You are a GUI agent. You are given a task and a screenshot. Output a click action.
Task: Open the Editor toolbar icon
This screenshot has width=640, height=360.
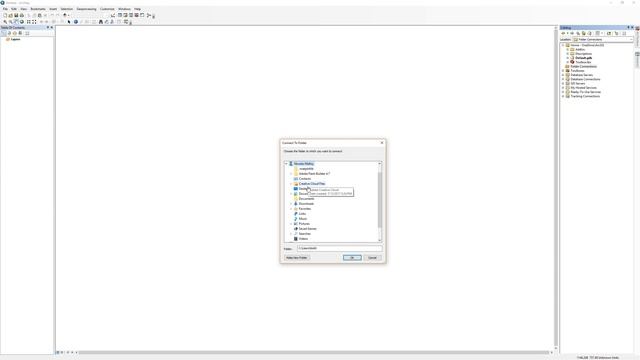click(113, 15)
